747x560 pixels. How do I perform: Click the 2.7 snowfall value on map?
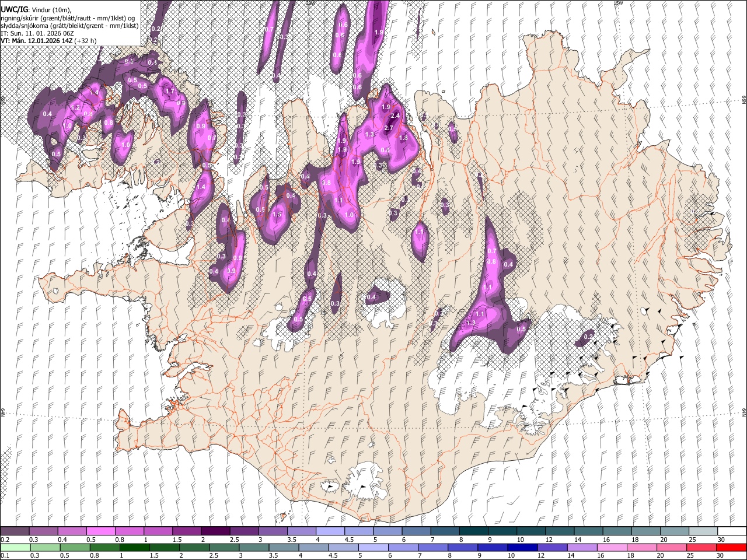389,128
